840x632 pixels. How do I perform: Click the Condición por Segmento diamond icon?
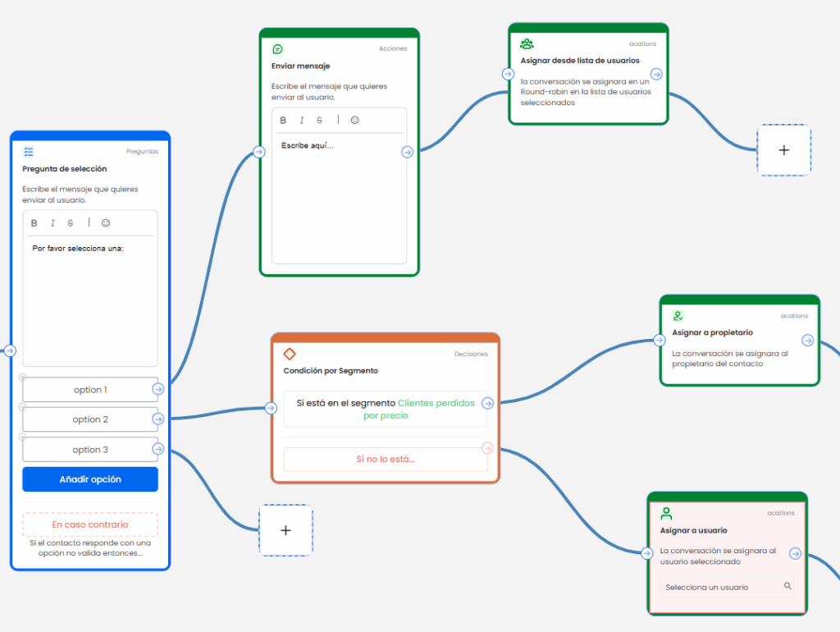[289, 354]
